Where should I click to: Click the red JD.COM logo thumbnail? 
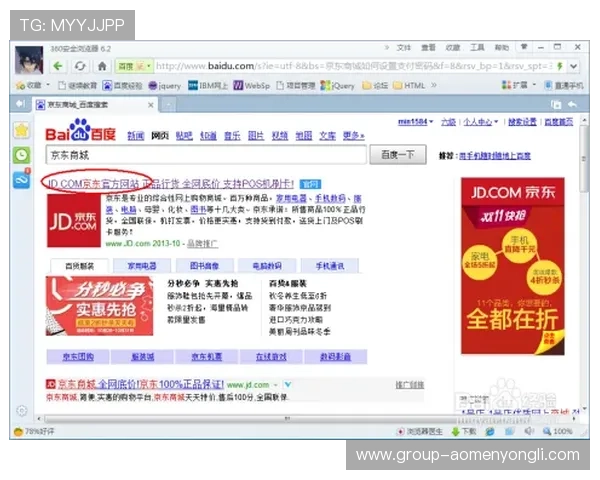73,220
